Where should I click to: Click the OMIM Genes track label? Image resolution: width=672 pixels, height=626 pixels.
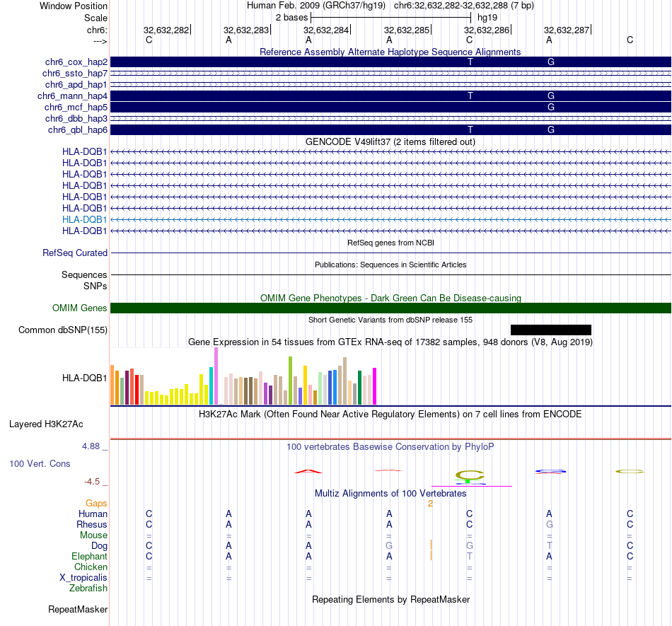click(80, 308)
